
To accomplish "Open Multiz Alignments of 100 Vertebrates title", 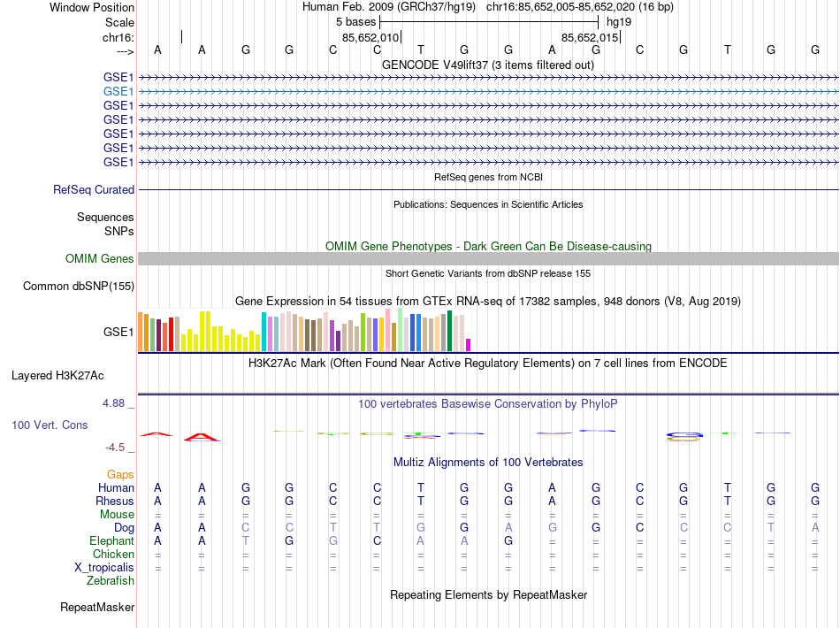I will click(488, 463).
